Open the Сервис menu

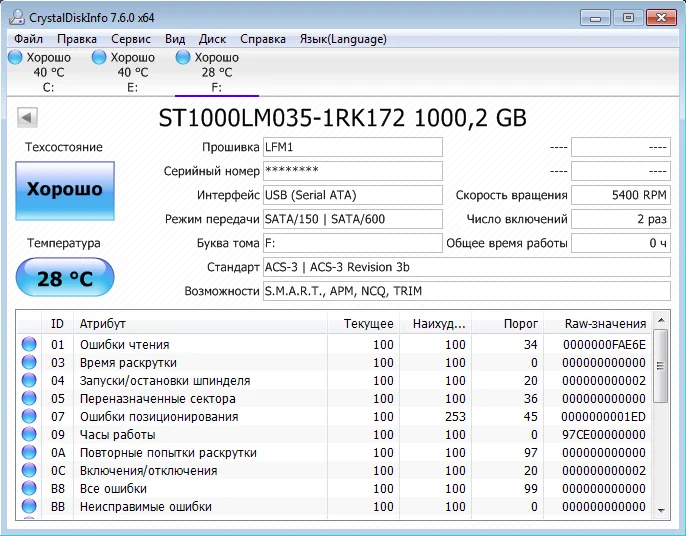(x=131, y=39)
